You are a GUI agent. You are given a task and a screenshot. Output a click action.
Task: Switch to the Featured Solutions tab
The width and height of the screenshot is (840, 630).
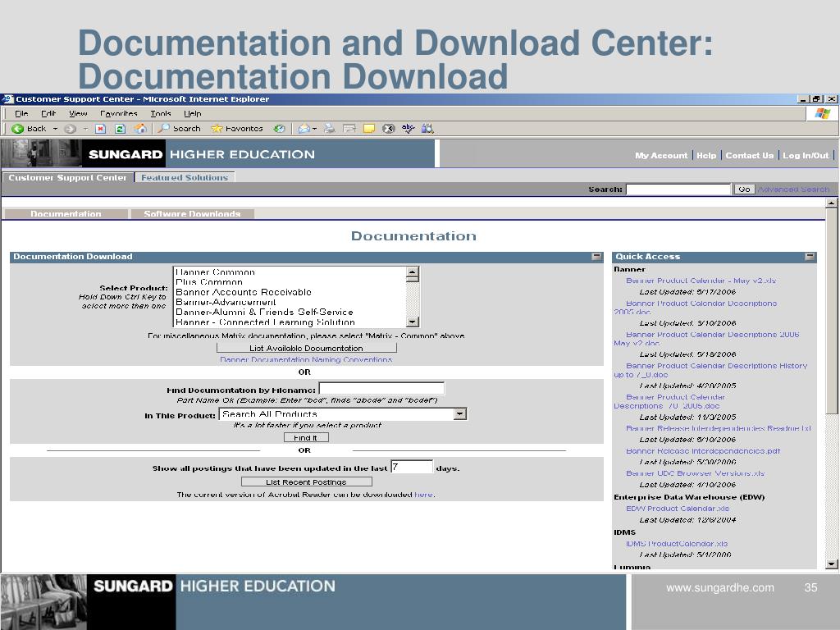click(x=185, y=177)
